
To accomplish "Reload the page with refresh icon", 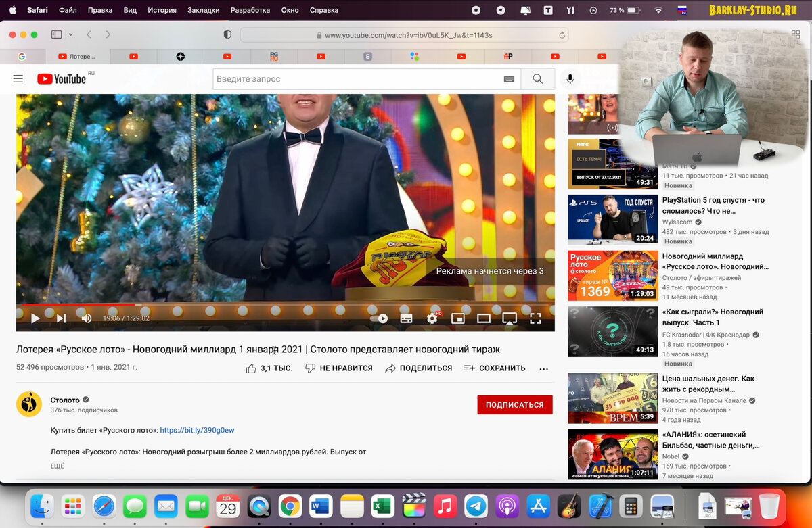I will point(562,35).
